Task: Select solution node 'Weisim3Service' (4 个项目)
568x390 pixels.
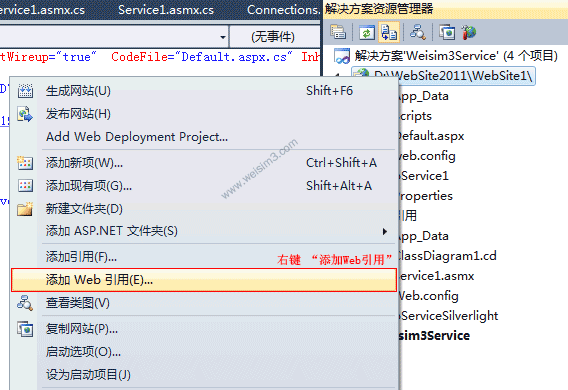Action: click(456, 56)
